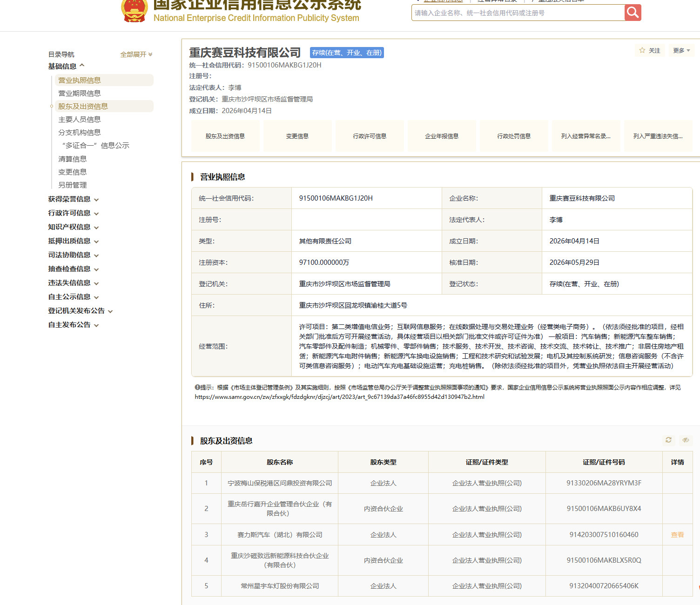Click the 证照/证件号码 column header

[x=604, y=462]
